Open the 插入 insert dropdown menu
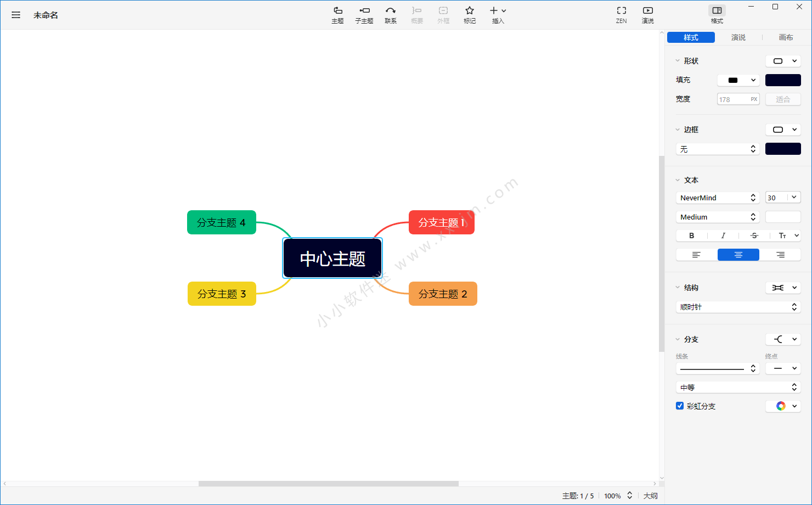 point(498,14)
